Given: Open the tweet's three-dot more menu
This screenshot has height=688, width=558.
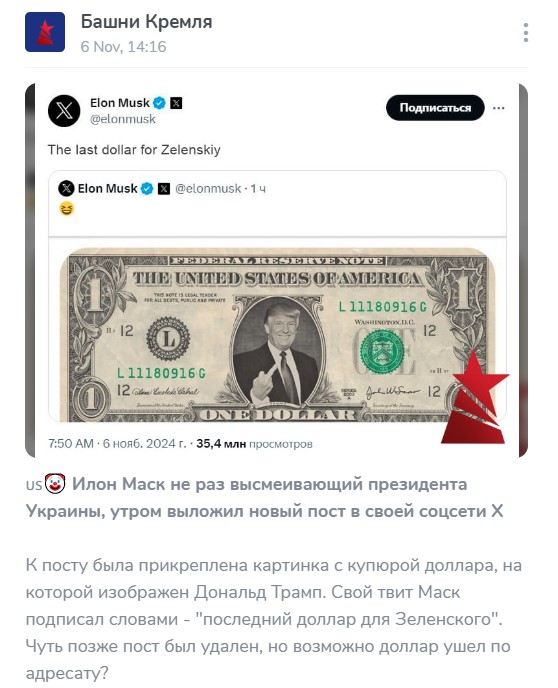Looking at the screenshot, I should pos(499,108).
